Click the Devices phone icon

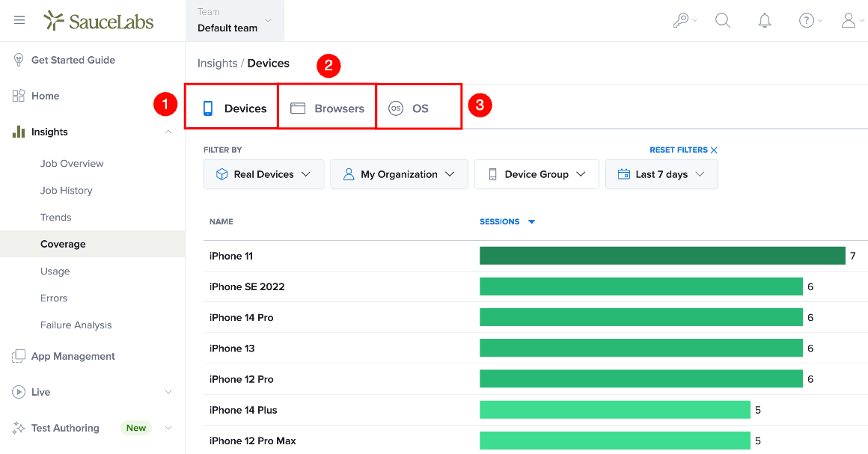(x=207, y=108)
